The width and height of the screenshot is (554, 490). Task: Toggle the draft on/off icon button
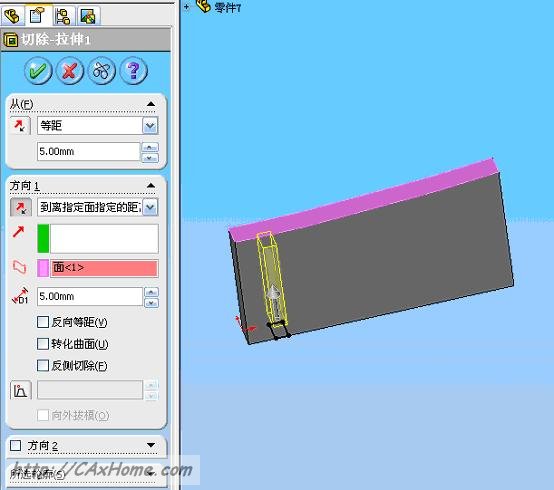21,390
